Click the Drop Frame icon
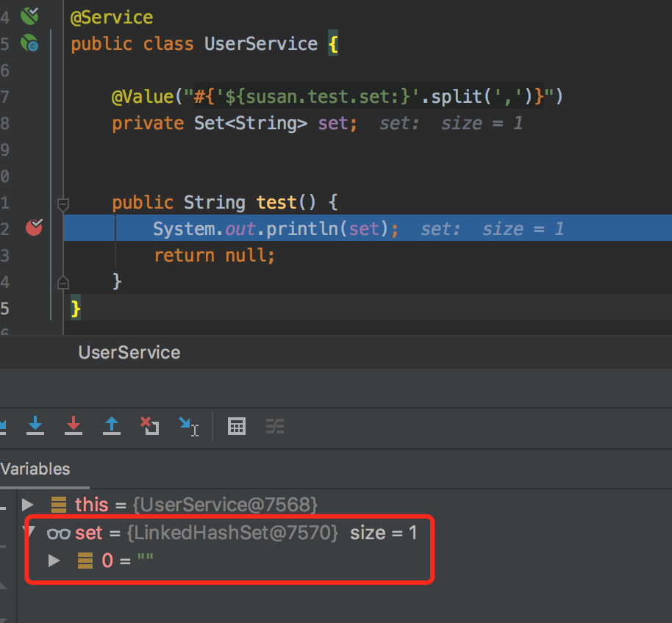 click(x=150, y=425)
